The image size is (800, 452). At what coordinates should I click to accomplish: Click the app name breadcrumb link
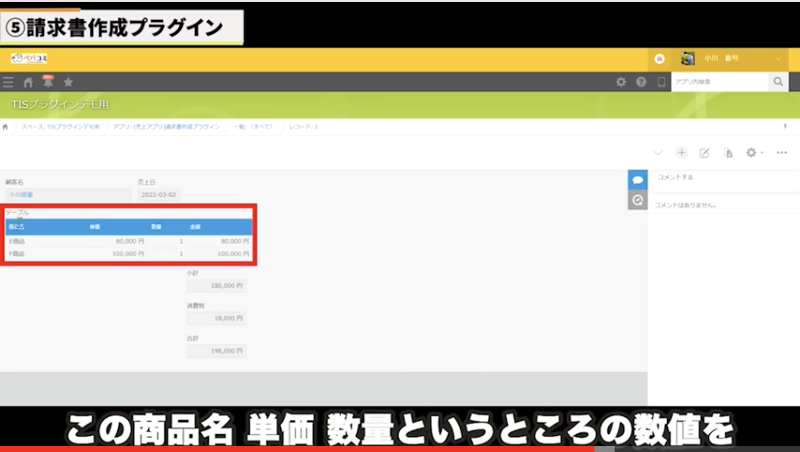(x=165, y=127)
